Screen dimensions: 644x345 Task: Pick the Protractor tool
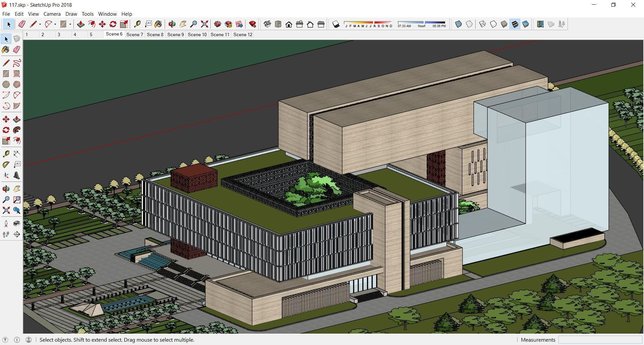point(6,164)
